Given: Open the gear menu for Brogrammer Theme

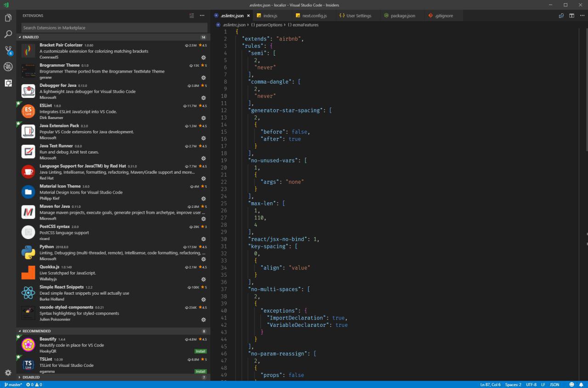Looking at the screenshot, I should (204, 78).
